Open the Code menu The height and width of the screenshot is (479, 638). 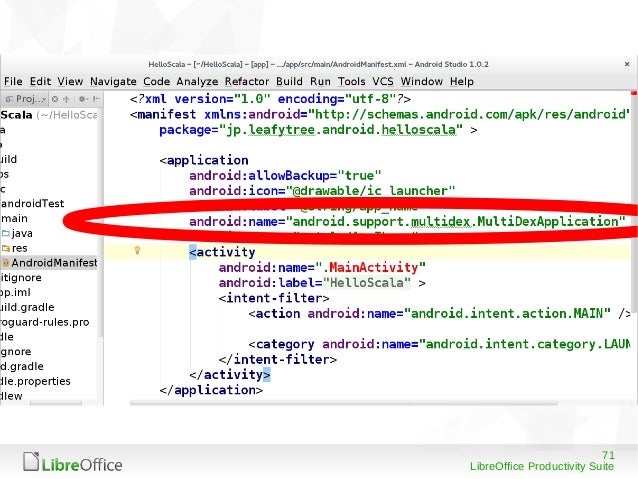click(x=156, y=81)
